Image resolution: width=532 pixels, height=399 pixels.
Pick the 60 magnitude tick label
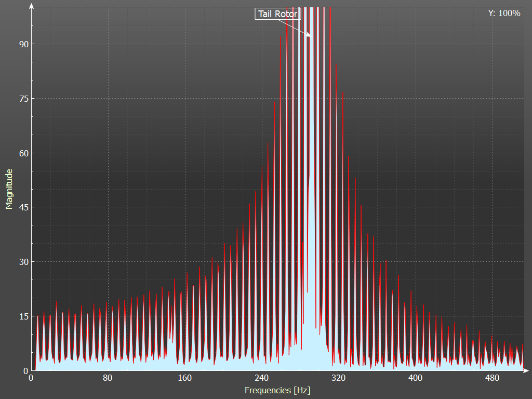tap(23, 153)
